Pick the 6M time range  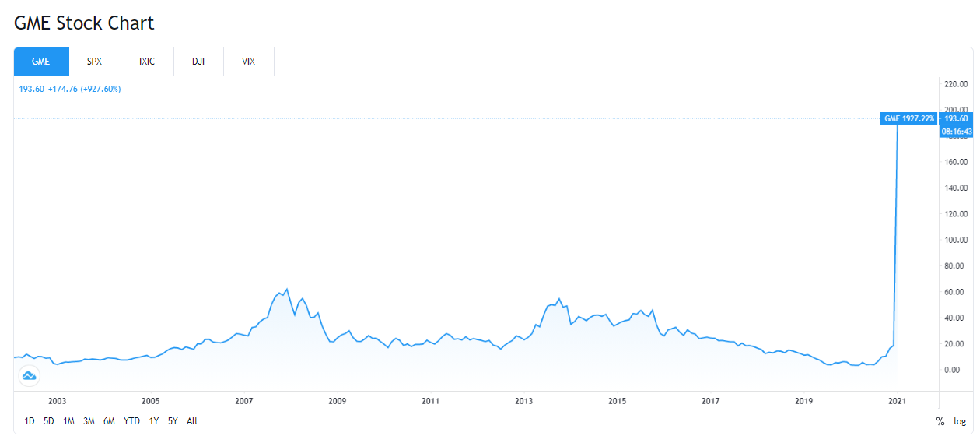[x=109, y=421]
